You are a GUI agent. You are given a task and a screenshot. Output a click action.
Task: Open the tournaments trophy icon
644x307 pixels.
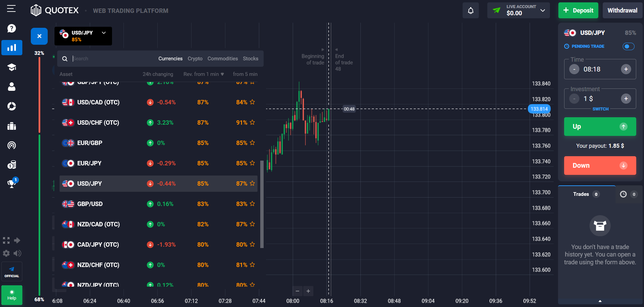pos(12,184)
